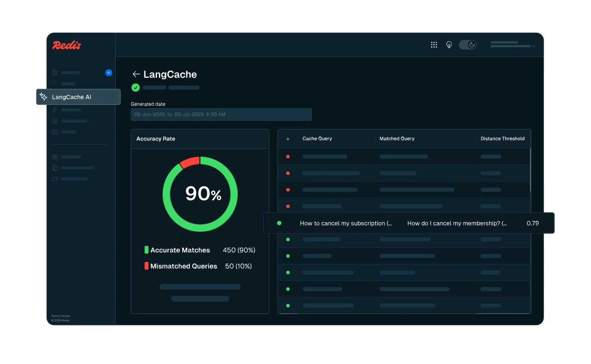Click the Accuracy Rate panel title
This screenshot has height=364, width=591.
(156, 139)
